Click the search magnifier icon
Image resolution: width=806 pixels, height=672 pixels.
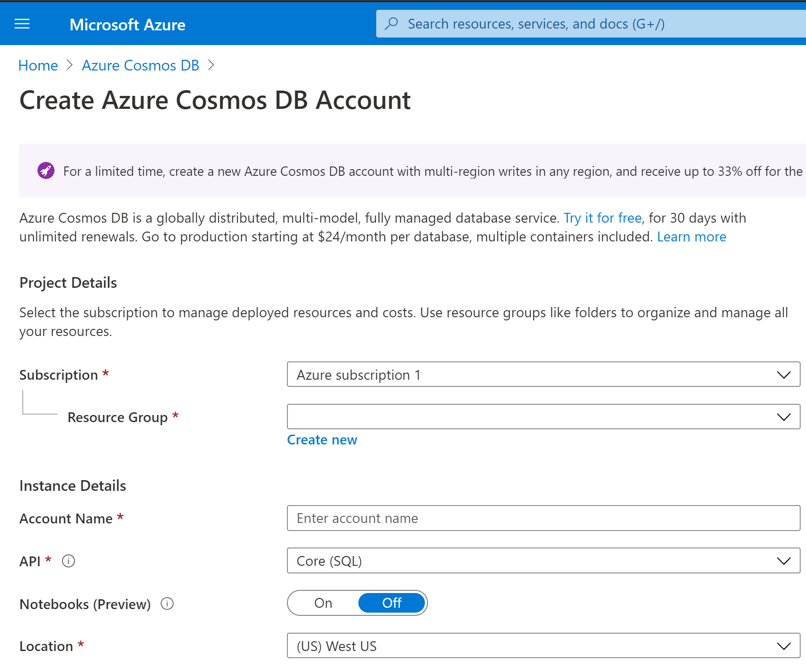pyautogui.click(x=391, y=23)
